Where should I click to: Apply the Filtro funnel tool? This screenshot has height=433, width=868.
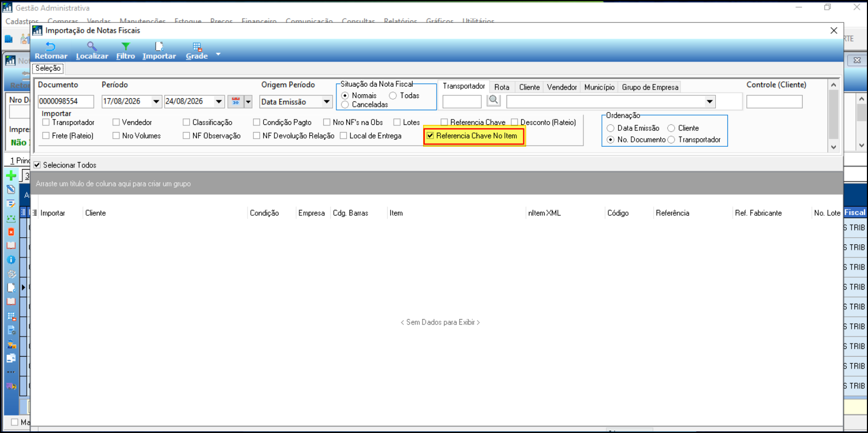(125, 51)
